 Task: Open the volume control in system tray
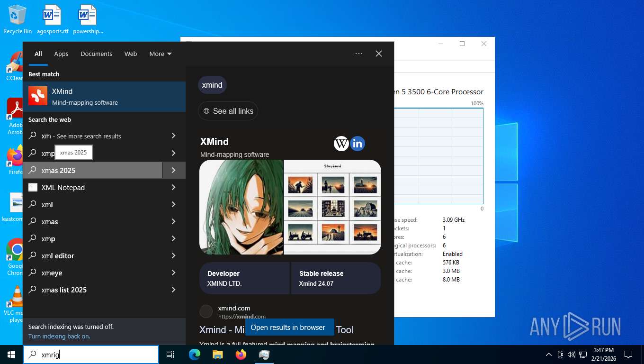[x=571, y=355]
